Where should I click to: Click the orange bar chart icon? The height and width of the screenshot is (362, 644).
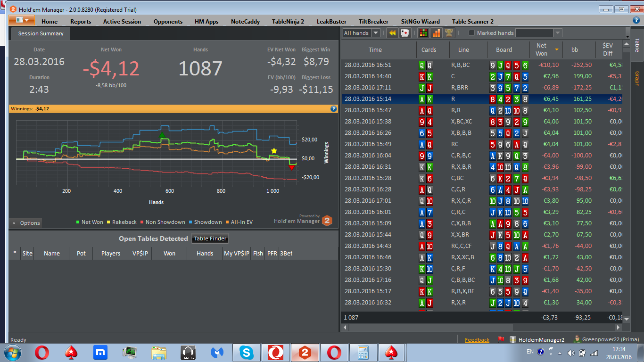pyautogui.click(x=436, y=33)
